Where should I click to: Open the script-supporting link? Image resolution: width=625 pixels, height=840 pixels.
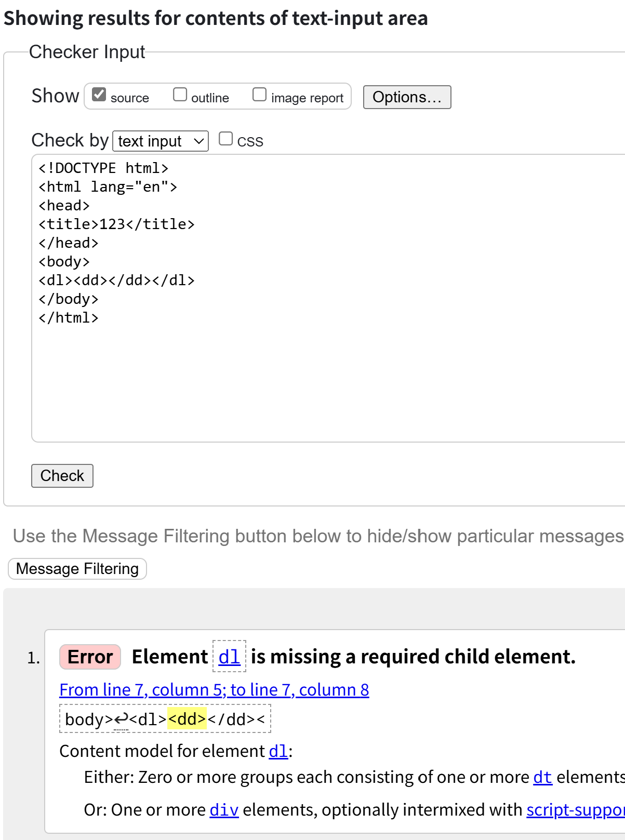(575, 810)
